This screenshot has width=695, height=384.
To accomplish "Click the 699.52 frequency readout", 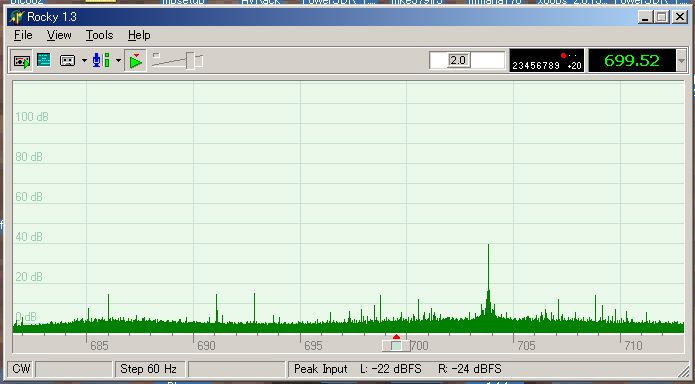I will (632, 60).
